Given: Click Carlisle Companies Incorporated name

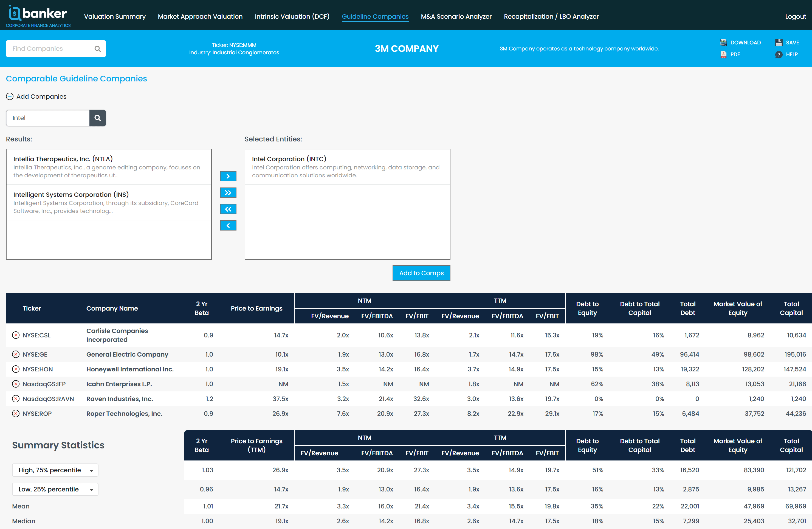Looking at the screenshot, I should click(117, 335).
